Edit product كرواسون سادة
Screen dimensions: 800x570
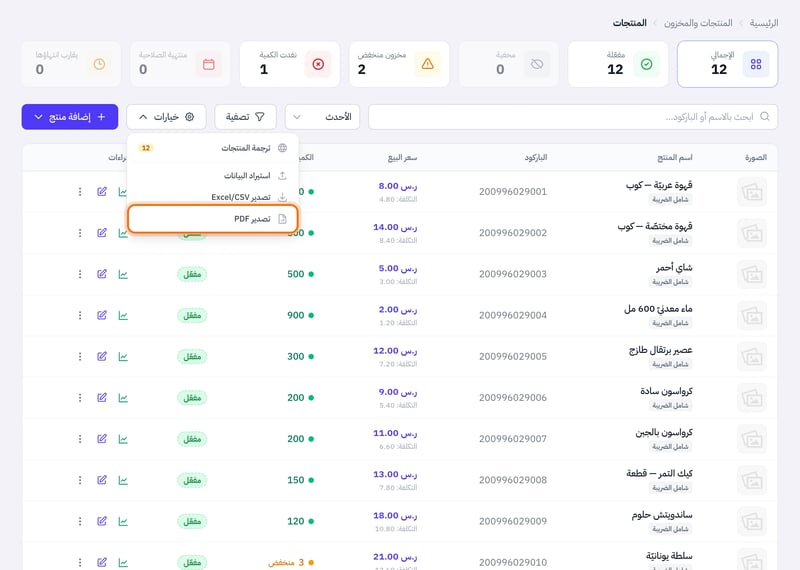point(102,398)
